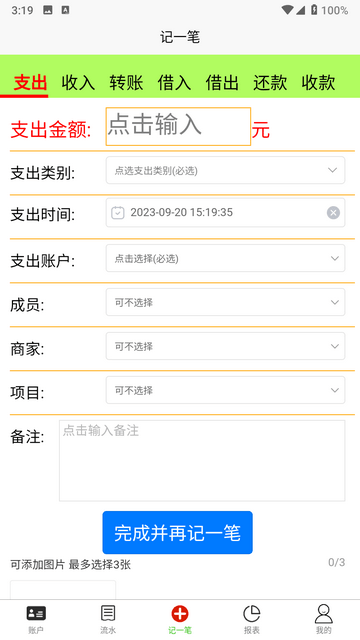This screenshot has height=640, width=360.
Task: Clear the 支出时间 date with the x icon
Action: click(333, 213)
